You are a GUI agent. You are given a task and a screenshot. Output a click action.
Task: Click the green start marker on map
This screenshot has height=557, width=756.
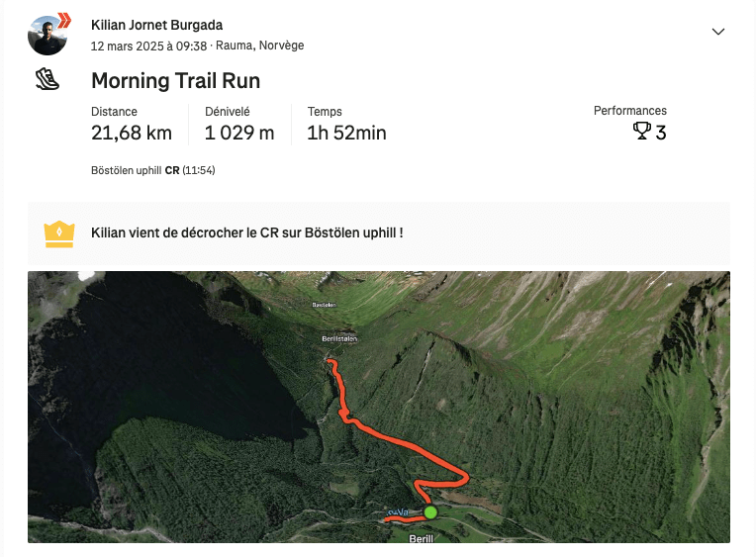430,512
